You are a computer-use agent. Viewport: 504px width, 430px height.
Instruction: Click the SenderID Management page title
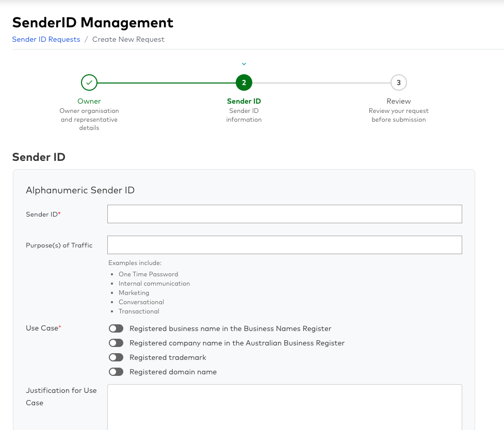pos(93,23)
